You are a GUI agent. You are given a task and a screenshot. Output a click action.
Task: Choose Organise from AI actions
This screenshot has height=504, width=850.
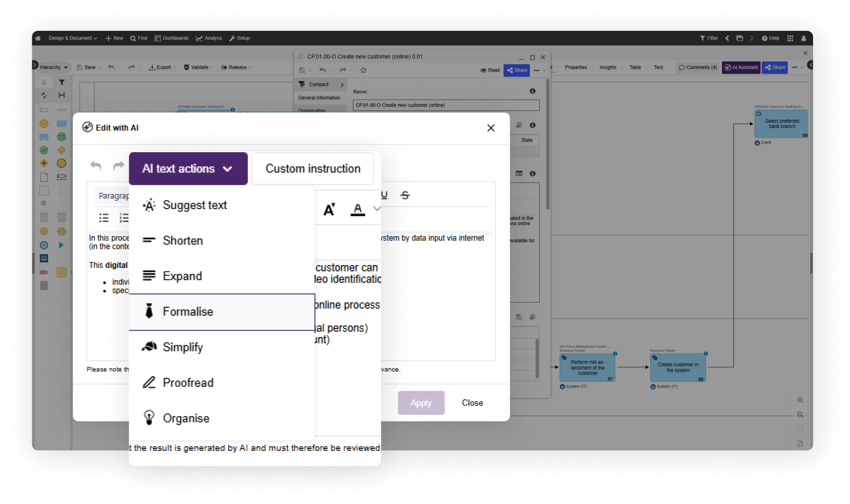pos(222,419)
